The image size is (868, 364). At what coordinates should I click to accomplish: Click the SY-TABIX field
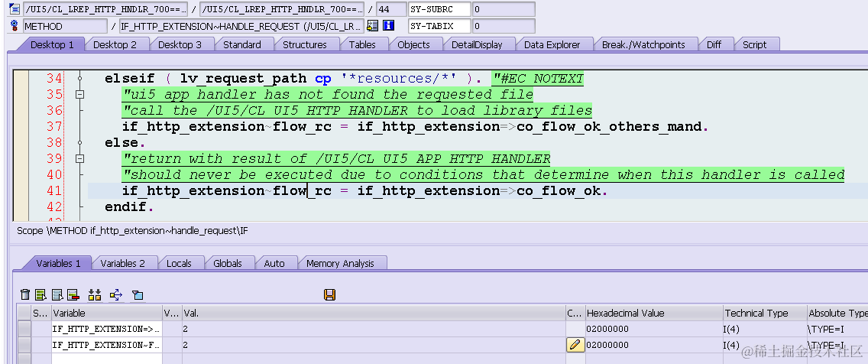pyautogui.click(x=439, y=26)
